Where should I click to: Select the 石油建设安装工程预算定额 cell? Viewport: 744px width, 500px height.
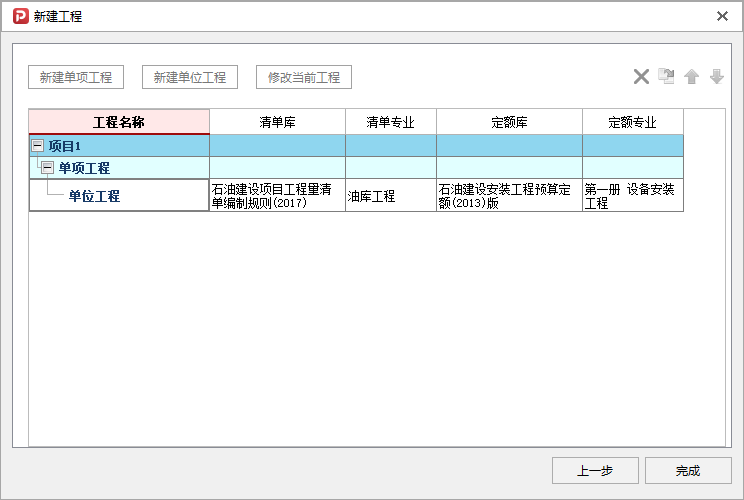pos(509,196)
